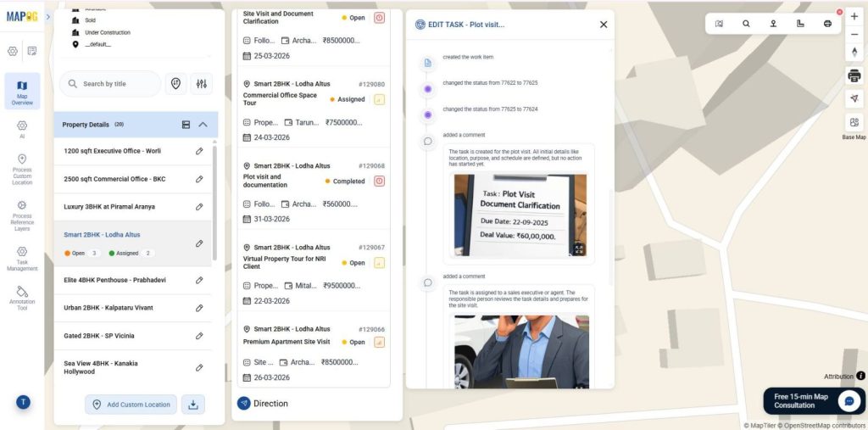Edit 'Luxury 3BHK at Piramal Aranya' with the pencil icon
Viewport: 868px width, 430px height.
pyautogui.click(x=199, y=207)
